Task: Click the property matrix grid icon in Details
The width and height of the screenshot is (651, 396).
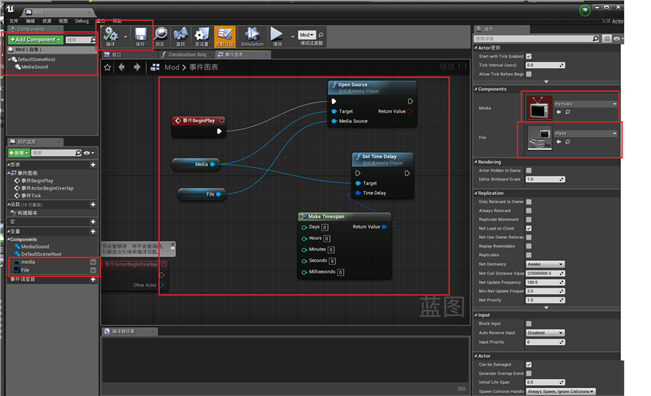Action: (x=607, y=39)
